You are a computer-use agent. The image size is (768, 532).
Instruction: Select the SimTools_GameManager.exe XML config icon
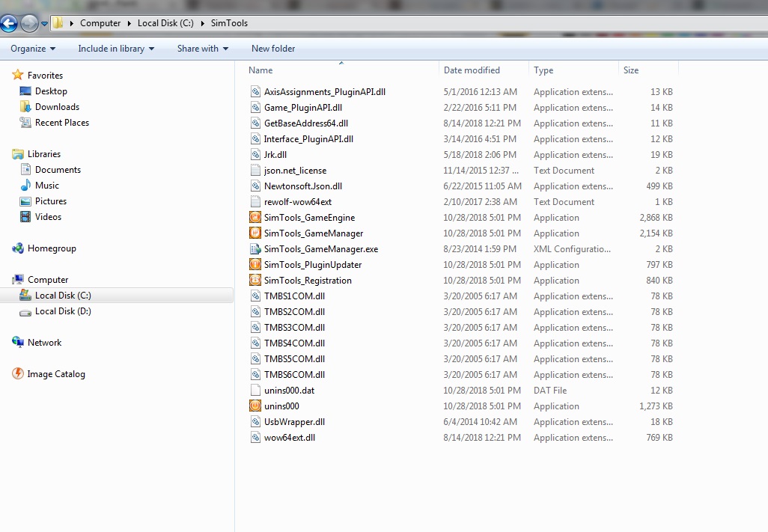click(x=255, y=248)
